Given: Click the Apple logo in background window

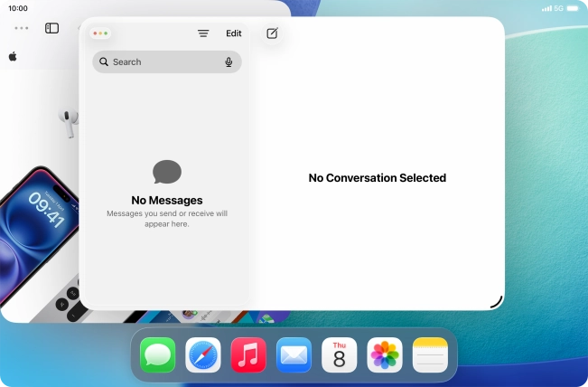Looking at the screenshot, I should pyautogui.click(x=13, y=57).
